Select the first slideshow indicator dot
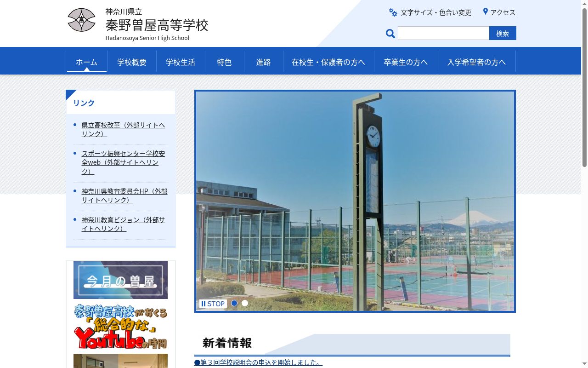 point(234,303)
